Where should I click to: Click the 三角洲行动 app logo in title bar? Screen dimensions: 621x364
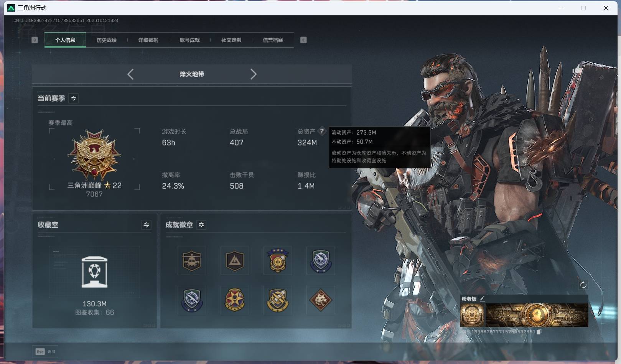[11, 8]
